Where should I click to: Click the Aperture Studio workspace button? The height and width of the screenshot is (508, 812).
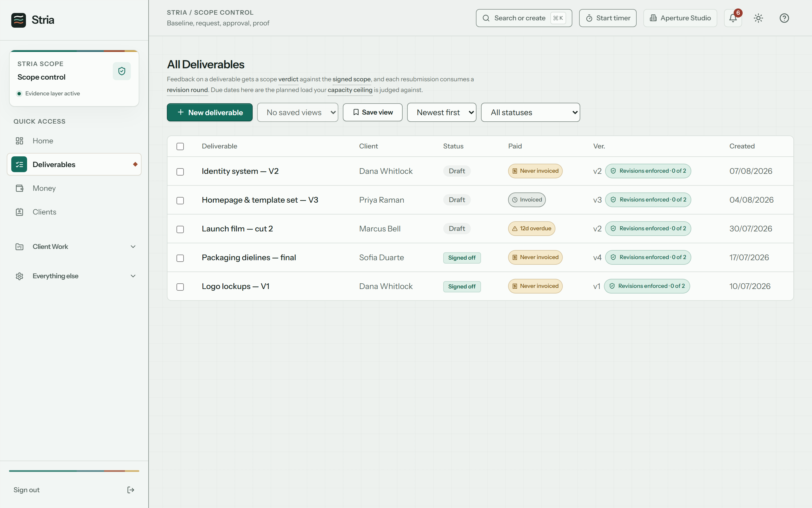pyautogui.click(x=680, y=18)
